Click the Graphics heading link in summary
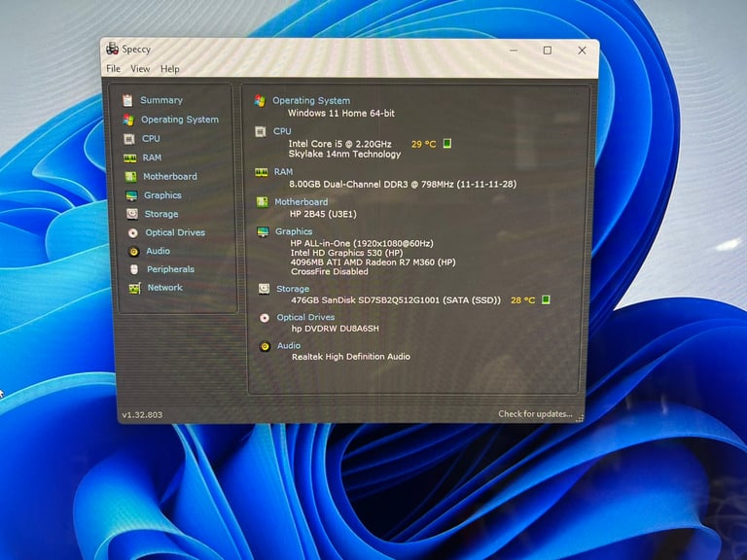 click(x=294, y=231)
